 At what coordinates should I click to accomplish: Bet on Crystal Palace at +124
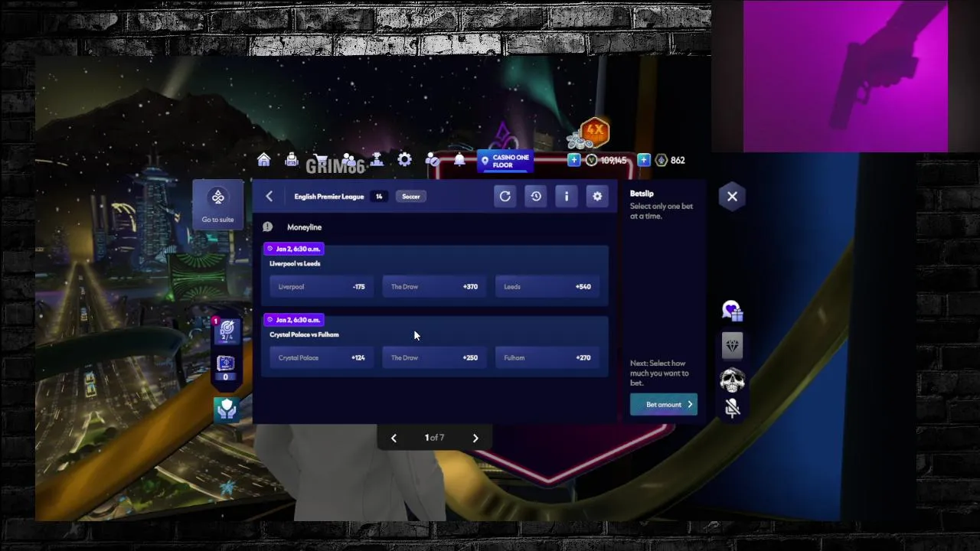point(322,358)
